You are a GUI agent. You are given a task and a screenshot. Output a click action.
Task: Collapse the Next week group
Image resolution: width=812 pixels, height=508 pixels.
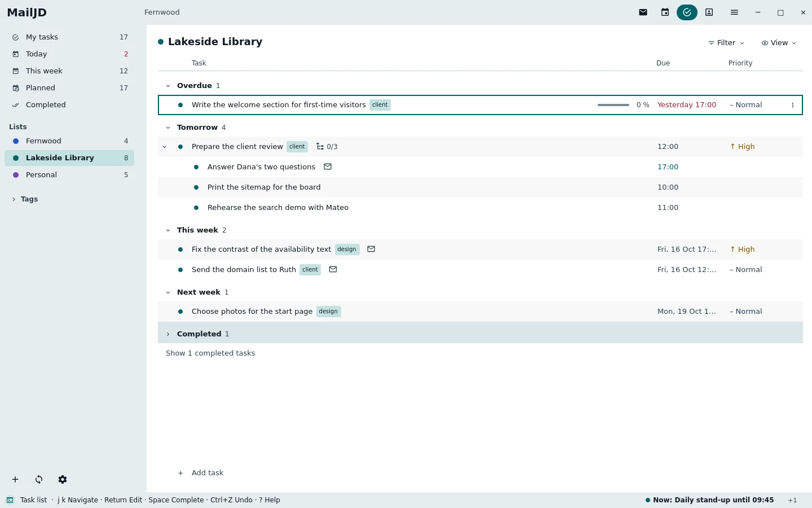click(x=168, y=292)
